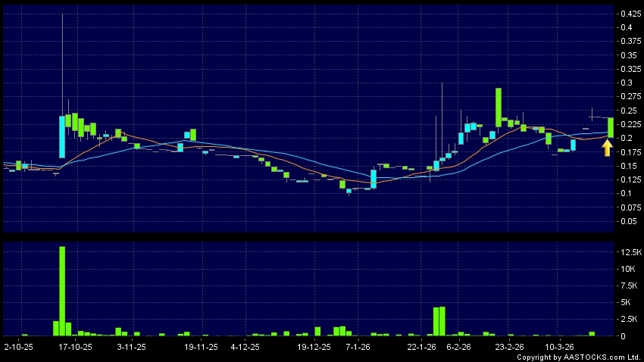
Task: Select the 0.05 price axis label
Action: pyautogui.click(x=628, y=221)
